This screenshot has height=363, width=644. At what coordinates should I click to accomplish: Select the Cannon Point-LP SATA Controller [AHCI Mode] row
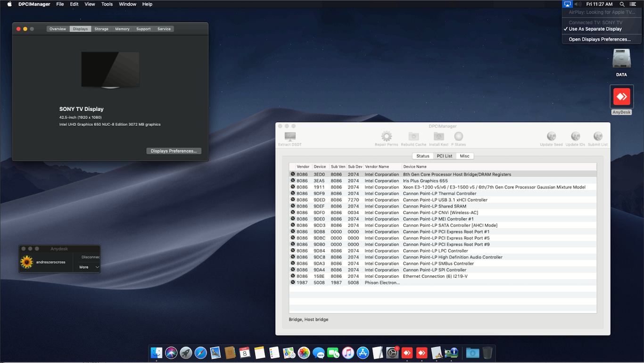[443, 225]
